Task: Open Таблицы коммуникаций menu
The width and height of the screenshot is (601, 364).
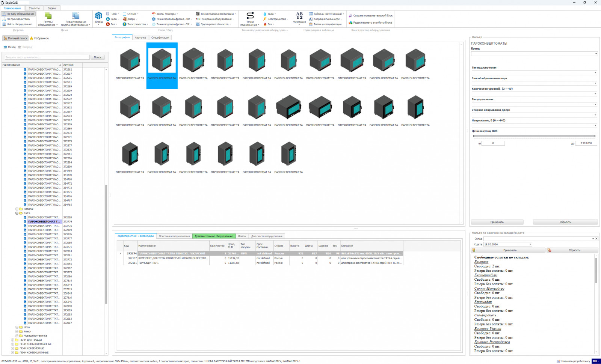Action: [x=326, y=14]
